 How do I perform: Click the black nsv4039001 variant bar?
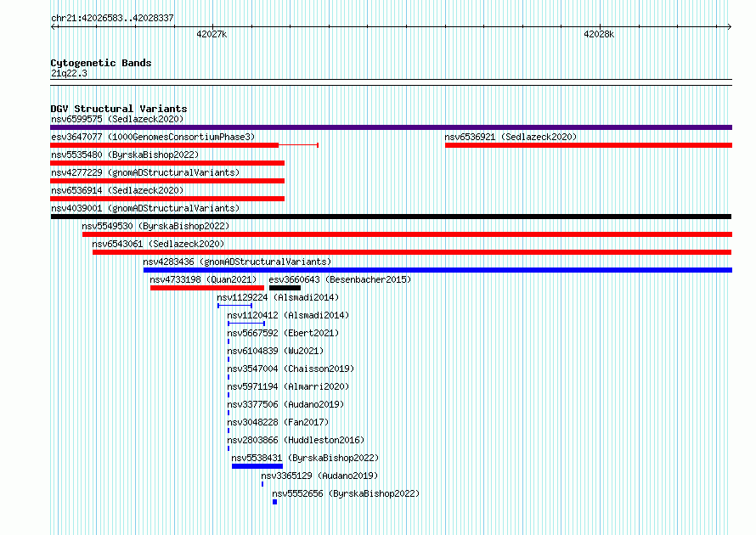391,217
